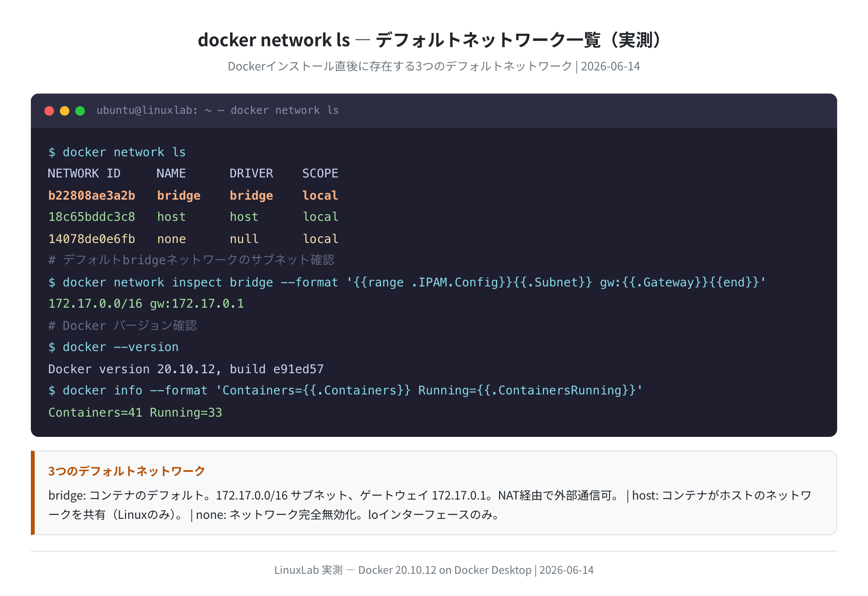Click the 'host' name cell
Image resolution: width=868 pixels, height=596 pixels.
pyautogui.click(x=171, y=217)
